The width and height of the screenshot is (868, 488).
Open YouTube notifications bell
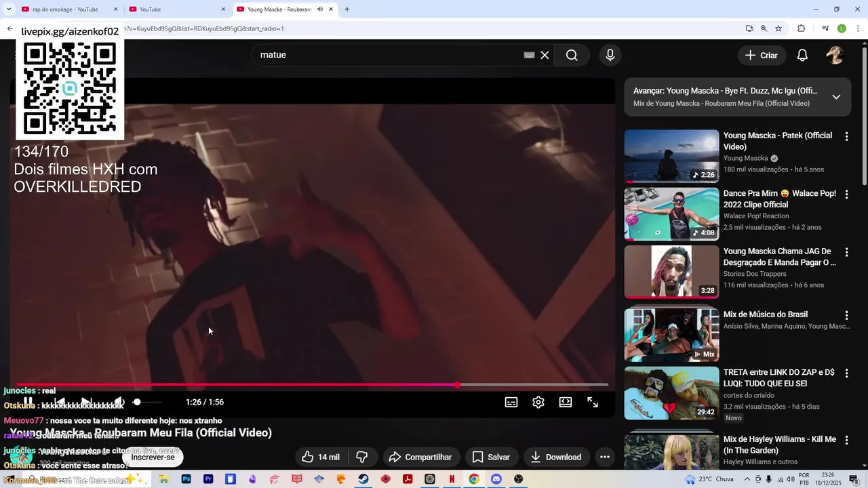(802, 56)
